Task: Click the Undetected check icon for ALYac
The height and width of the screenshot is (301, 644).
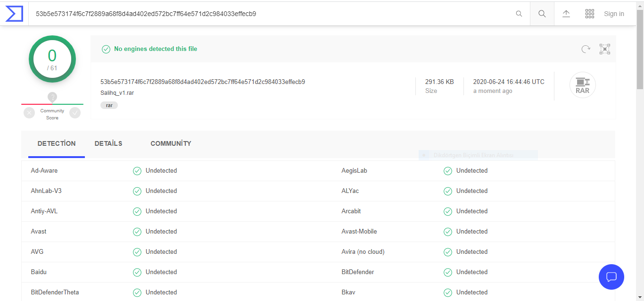Action: click(448, 191)
